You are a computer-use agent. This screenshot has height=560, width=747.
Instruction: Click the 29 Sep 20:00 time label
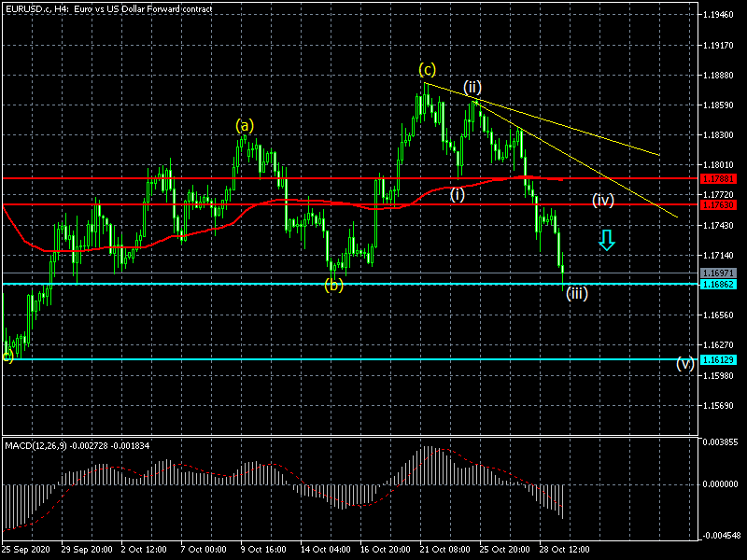pos(87,550)
